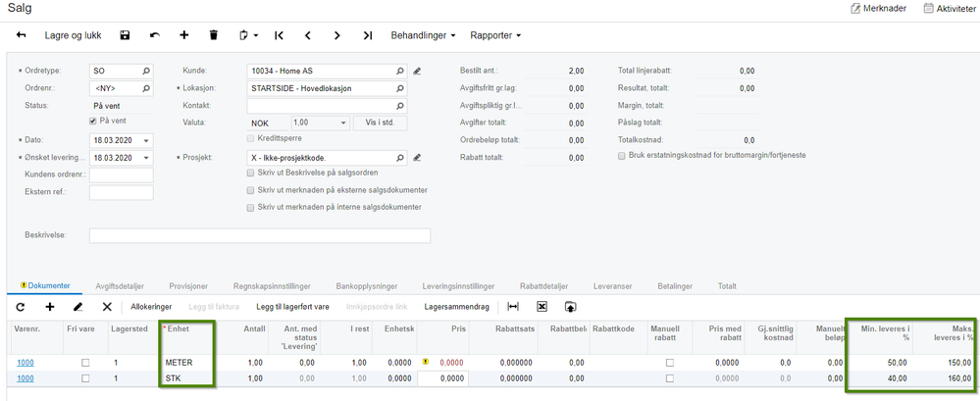The height and width of the screenshot is (401, 980).
Task: Click the Excel export icon in the grid toolbar
Action: coord(541,307)
